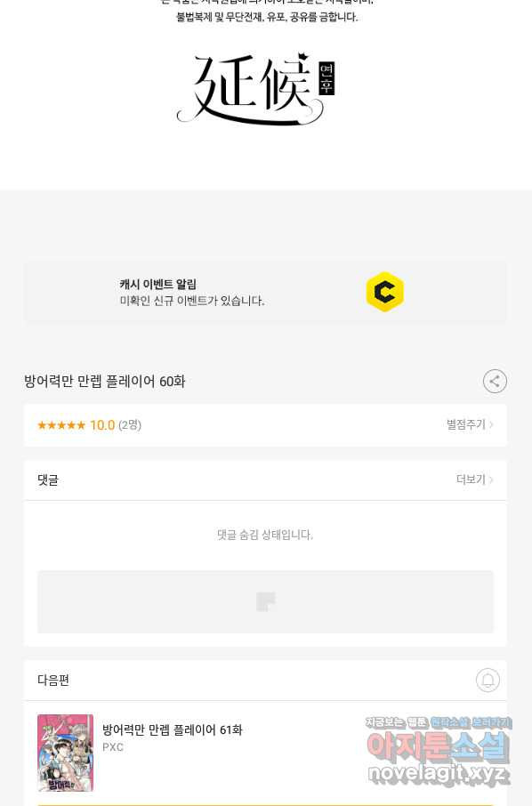Click the 연후 studio logo

click(x=256, y=88)
